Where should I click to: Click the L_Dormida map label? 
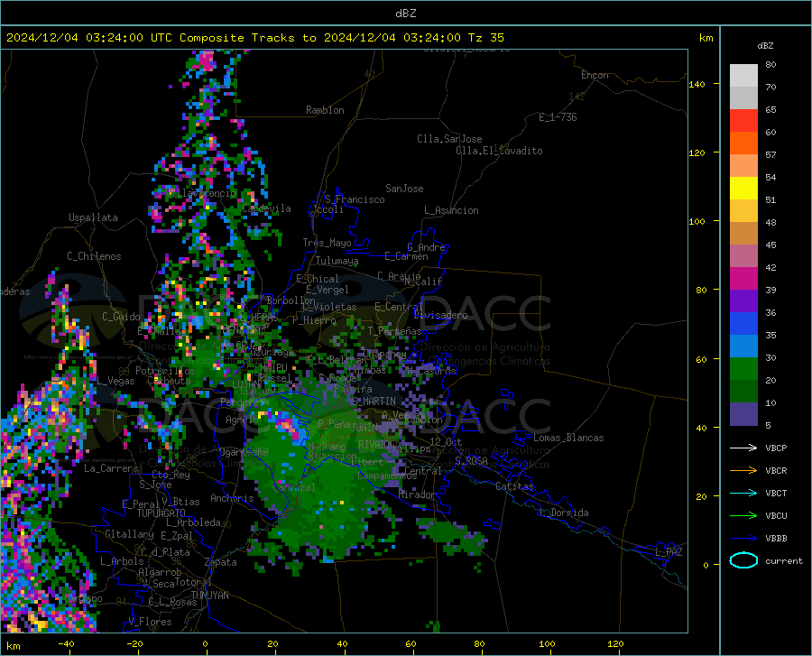pyautogui.click(x=563, y=513)
